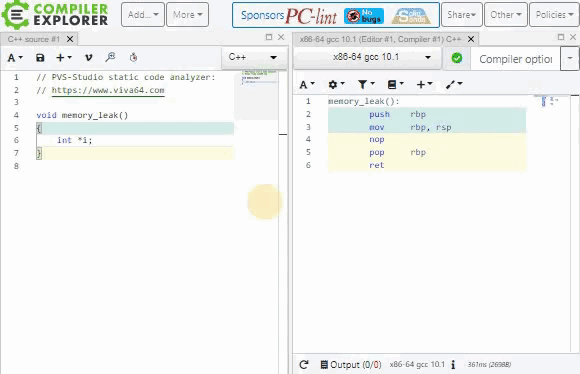Click the push rbp assembly line
This screenshot has height=374, width=580.
427,114
